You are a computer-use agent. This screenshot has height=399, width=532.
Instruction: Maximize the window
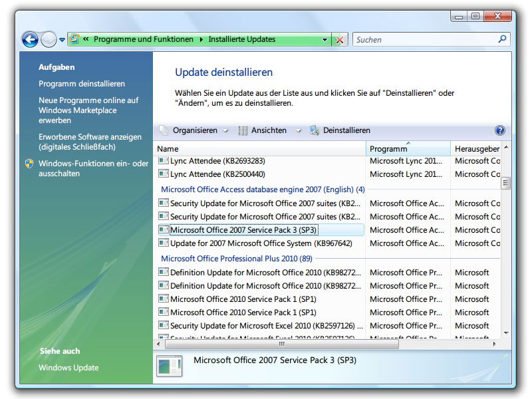[475, 16]
